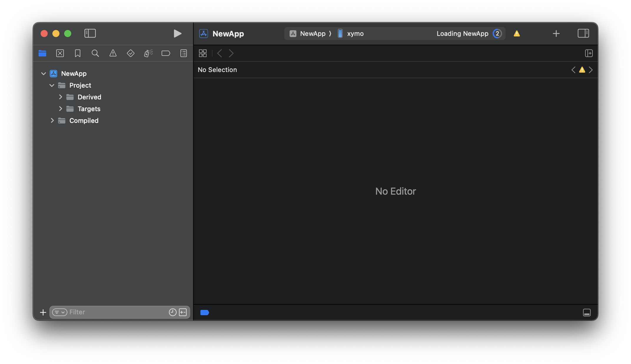Viewport: 631px width, 364px height.
Task: Collapse the Project folder
Action: (52, 85)
